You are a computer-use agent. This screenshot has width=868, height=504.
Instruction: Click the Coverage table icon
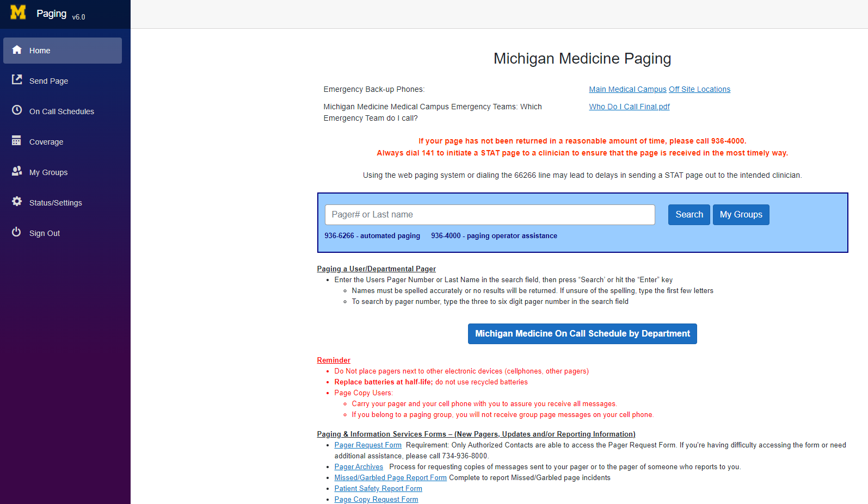coord(17,141)
